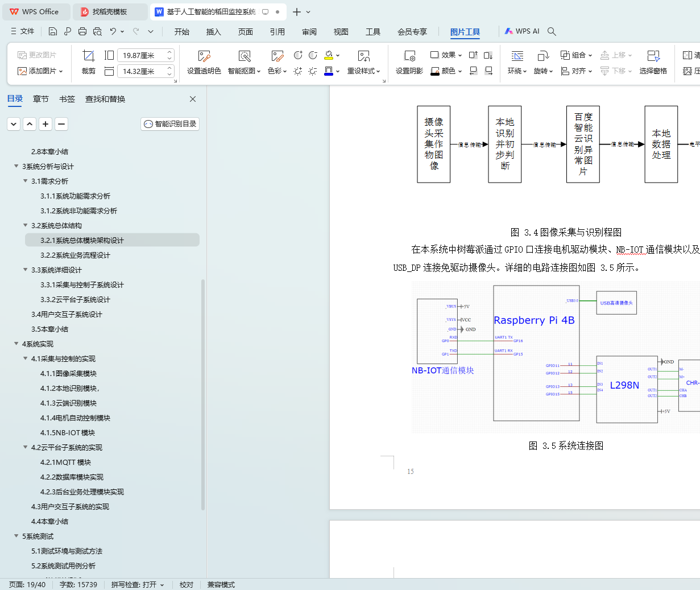This screenshot has width=700, height=590.
Task: Nudge shadow right icon
Action: click(x=488, y=71)
